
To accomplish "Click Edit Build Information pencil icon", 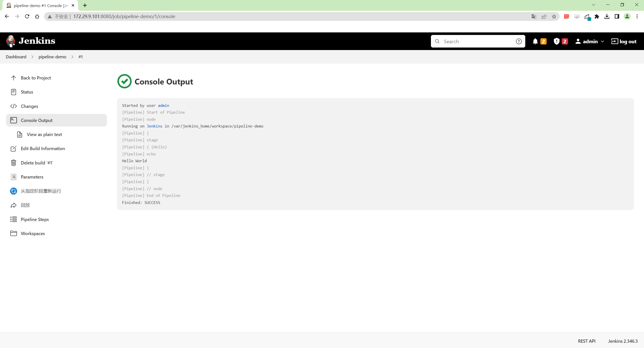I will pyautogui.click(x=14, y=149).
